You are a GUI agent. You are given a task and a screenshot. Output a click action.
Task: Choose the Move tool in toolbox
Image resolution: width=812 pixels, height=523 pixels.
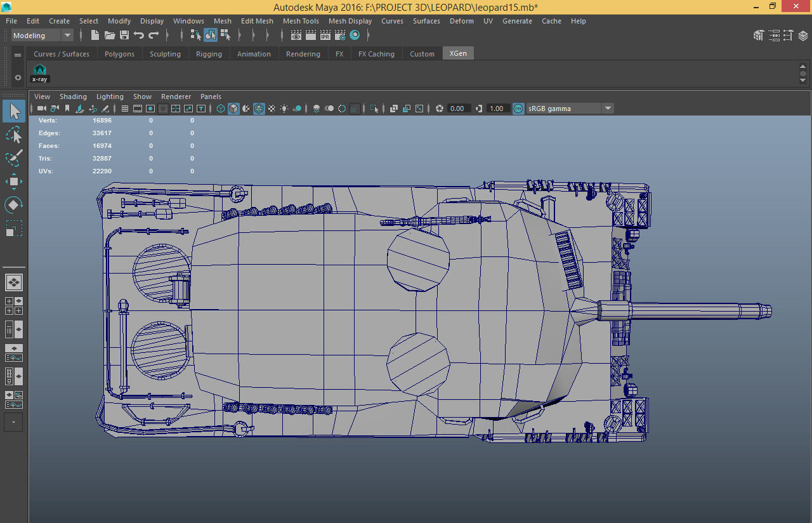(14, 182)
